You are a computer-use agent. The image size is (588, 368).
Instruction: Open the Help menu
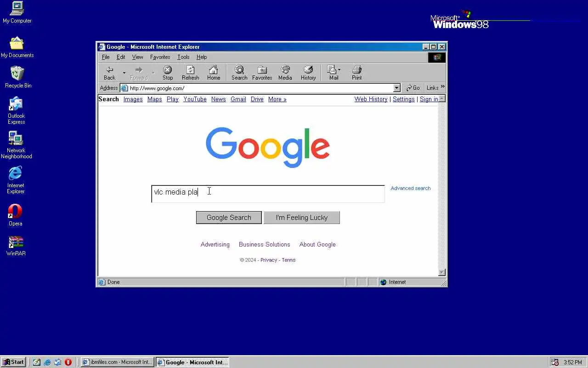[202, 57]
